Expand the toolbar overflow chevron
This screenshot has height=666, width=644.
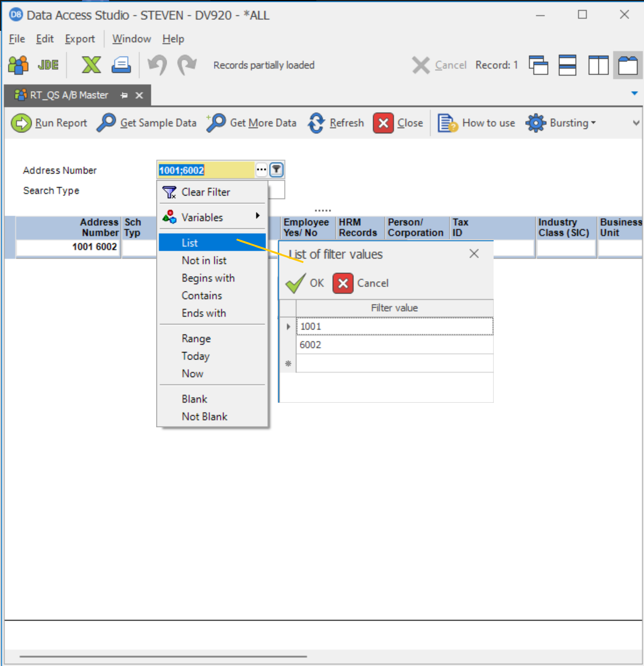click(636, 123)
